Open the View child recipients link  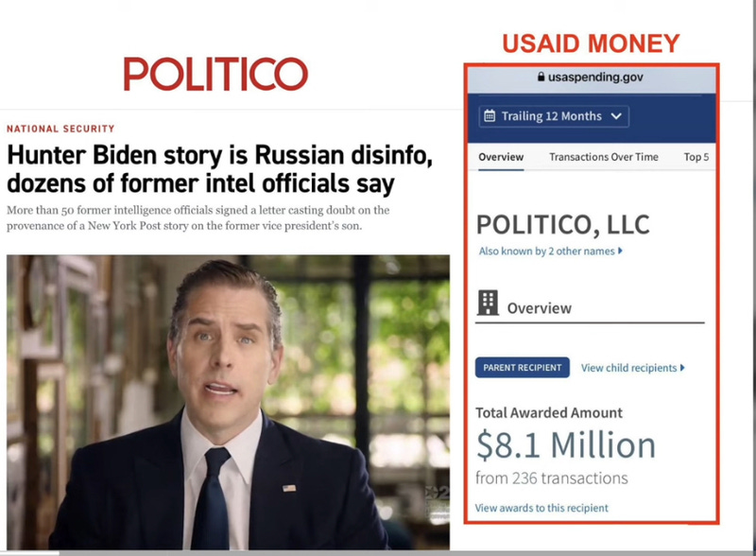[x=628, y=368]
